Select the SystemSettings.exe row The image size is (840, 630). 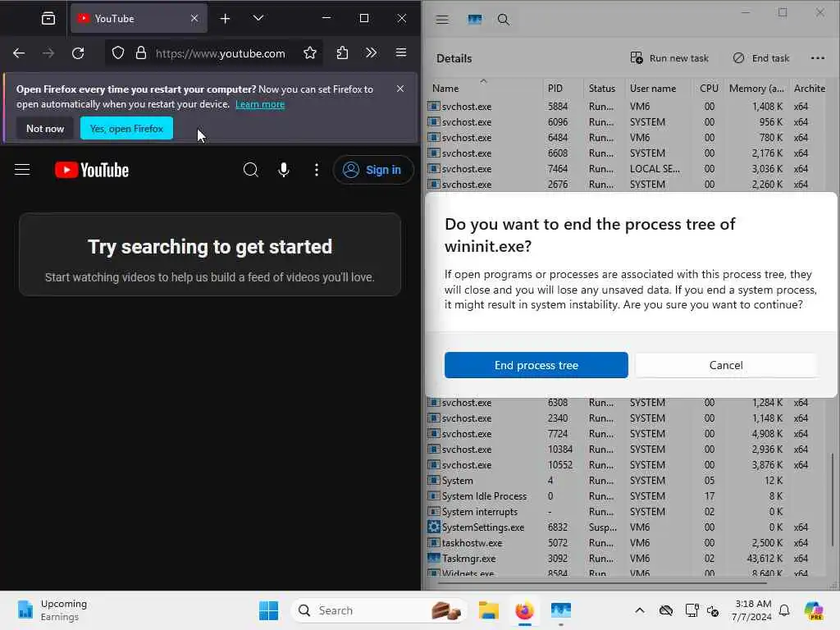pyautogui.click(x=627, y=527)
